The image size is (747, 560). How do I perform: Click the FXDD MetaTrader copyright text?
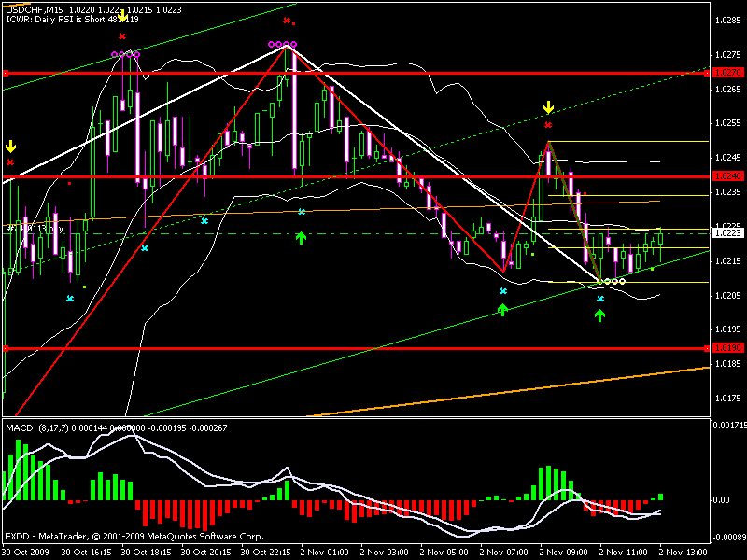coord(134,537)
